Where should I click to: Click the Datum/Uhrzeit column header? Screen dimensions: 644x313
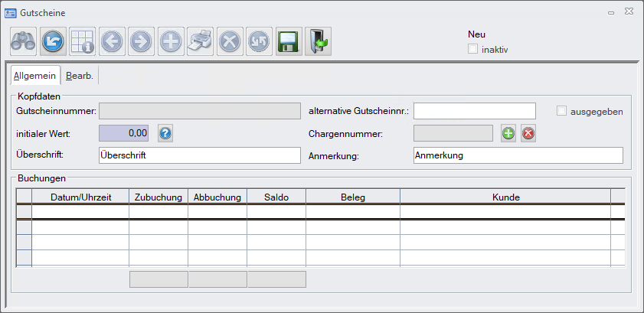80,197
